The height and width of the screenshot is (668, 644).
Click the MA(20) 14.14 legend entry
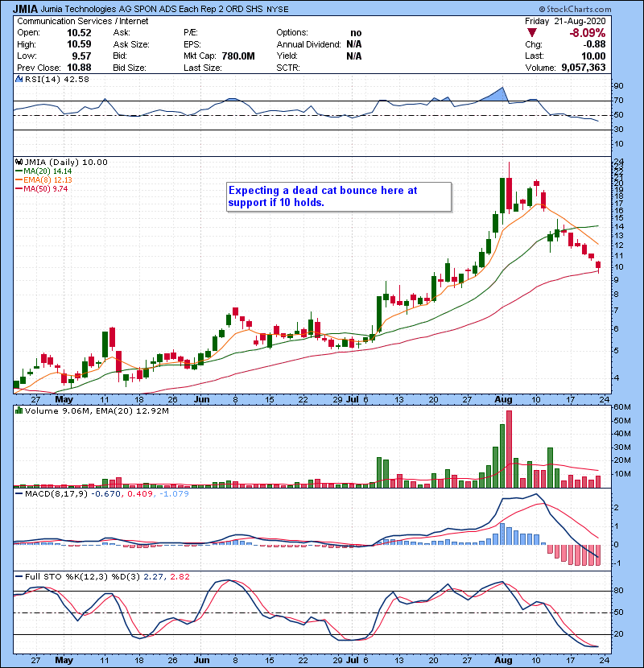43,171
